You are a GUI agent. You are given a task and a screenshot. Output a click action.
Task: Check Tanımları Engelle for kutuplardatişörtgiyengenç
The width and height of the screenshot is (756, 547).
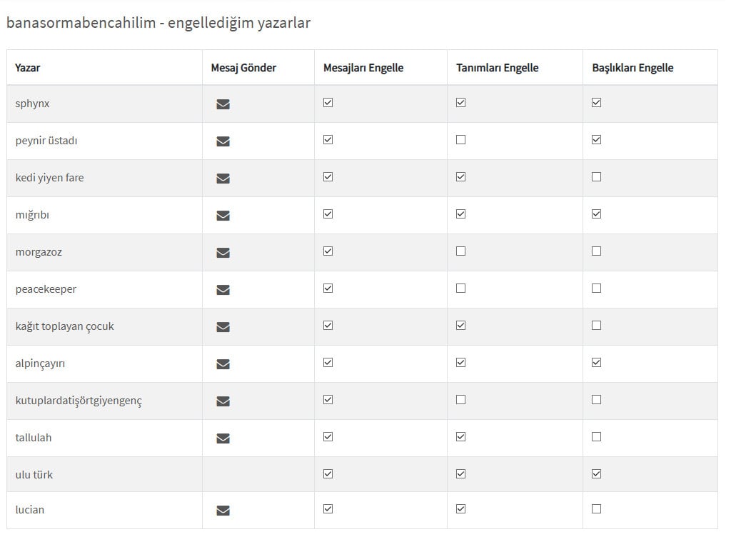click(x=460, y=400)
